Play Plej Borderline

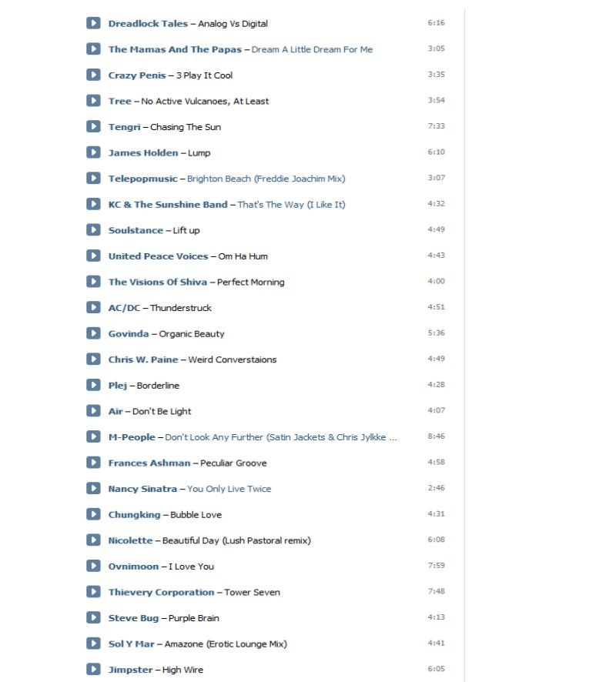(93, 385)
